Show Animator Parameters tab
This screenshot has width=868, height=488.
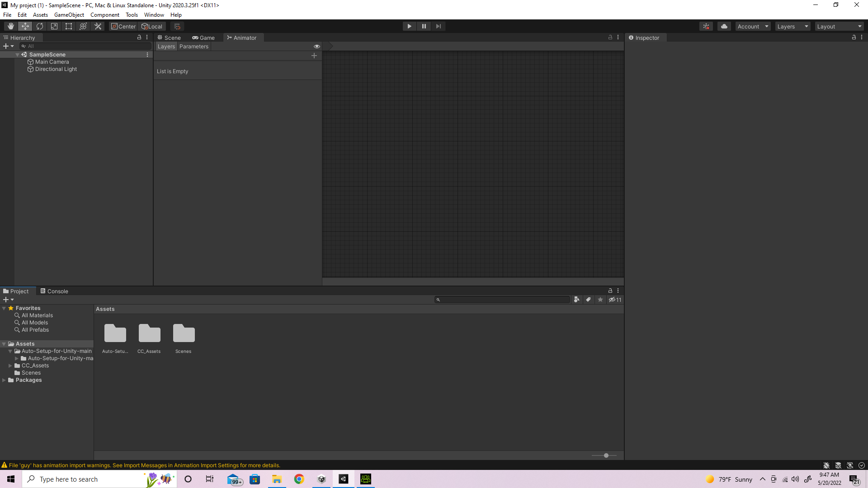(x=194, y=47)
